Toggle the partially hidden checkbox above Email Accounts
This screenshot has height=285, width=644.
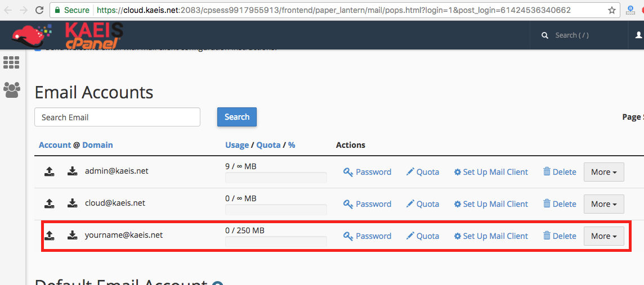click(38, 49)
